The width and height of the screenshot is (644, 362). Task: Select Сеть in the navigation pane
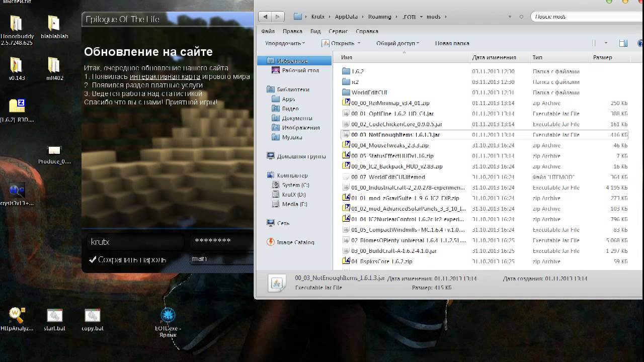283,223
